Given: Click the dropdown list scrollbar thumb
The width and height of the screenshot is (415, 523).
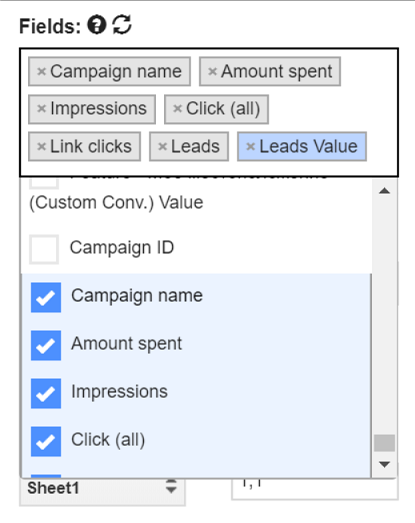Looking at the screenshot, I should (385, 443).
